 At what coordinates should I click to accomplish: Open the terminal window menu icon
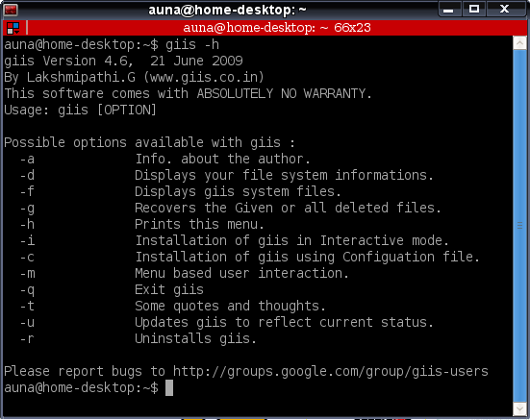click(x=11, y=10)
